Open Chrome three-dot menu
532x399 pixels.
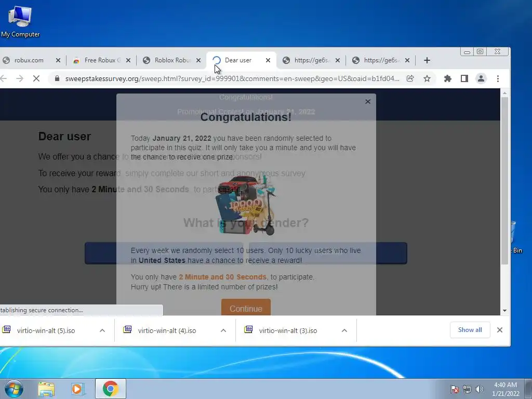498,79
